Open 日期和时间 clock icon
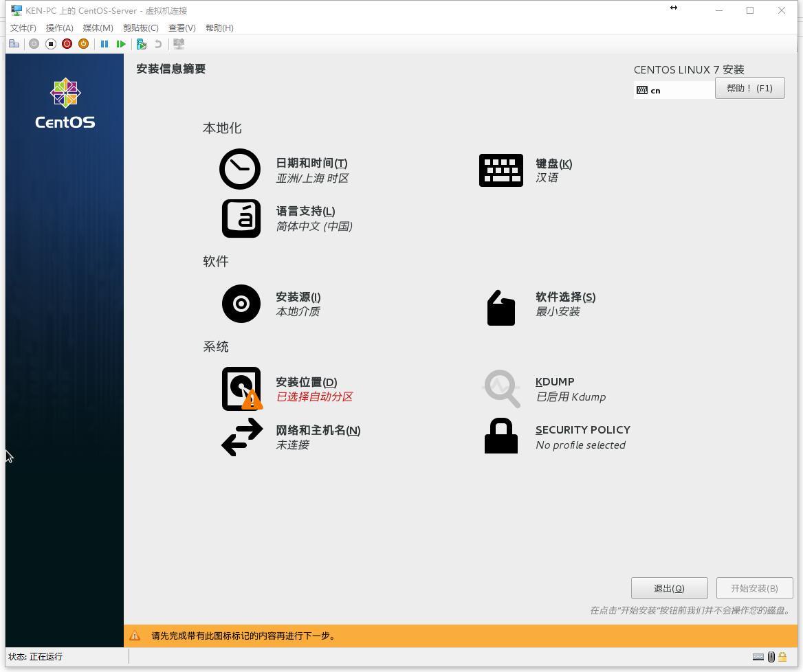Image resolution: width=803 pixels, height=672 pixels. [x=240, y=169]
